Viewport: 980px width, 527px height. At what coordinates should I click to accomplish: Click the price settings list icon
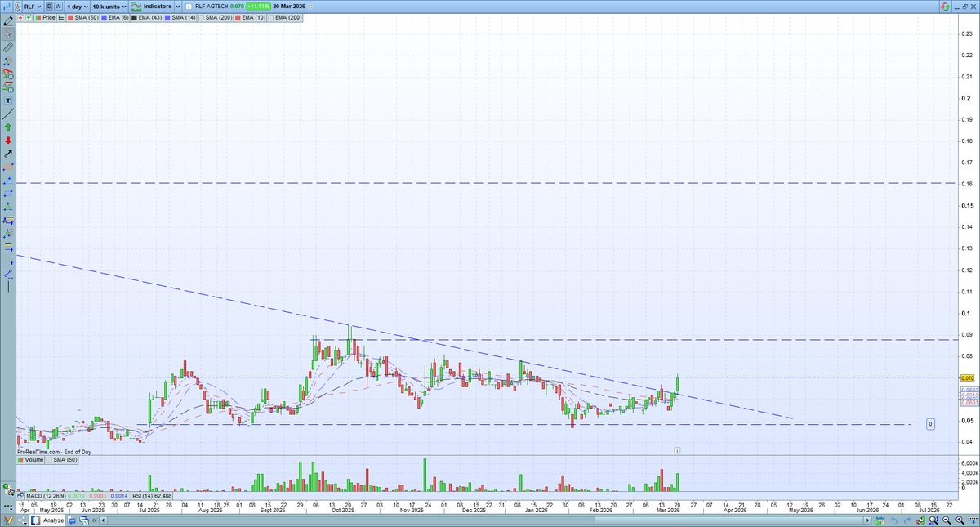coord(61,18)
